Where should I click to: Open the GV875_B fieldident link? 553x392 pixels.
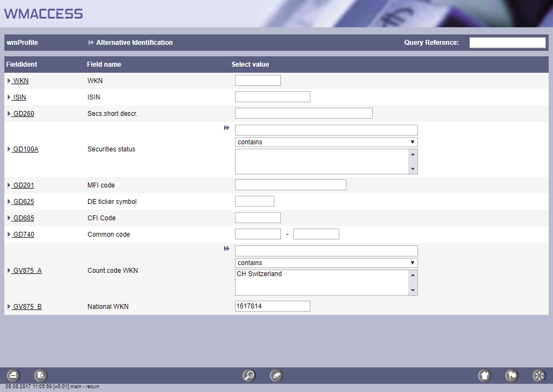[27, 307]
